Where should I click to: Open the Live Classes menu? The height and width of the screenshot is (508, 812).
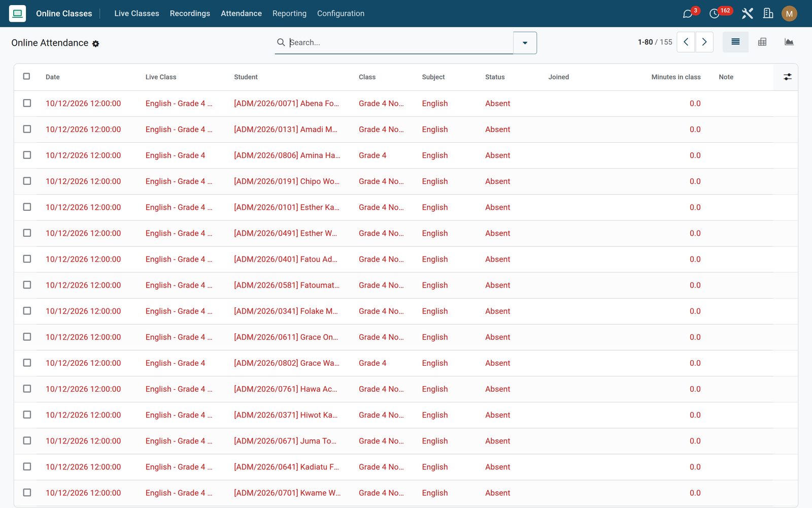pyautogui.click(x=137, y=13)
